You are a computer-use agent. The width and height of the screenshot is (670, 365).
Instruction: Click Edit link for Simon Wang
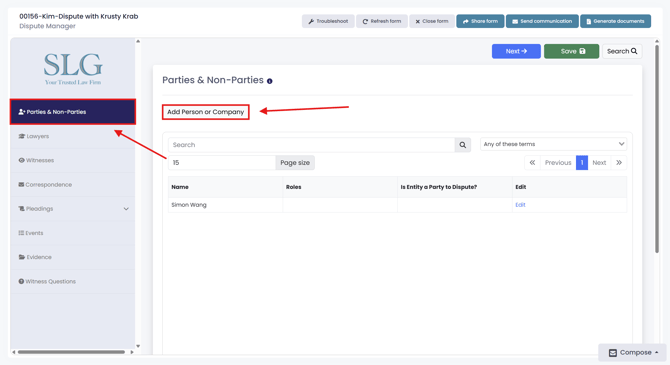click(x=520, y=205)
